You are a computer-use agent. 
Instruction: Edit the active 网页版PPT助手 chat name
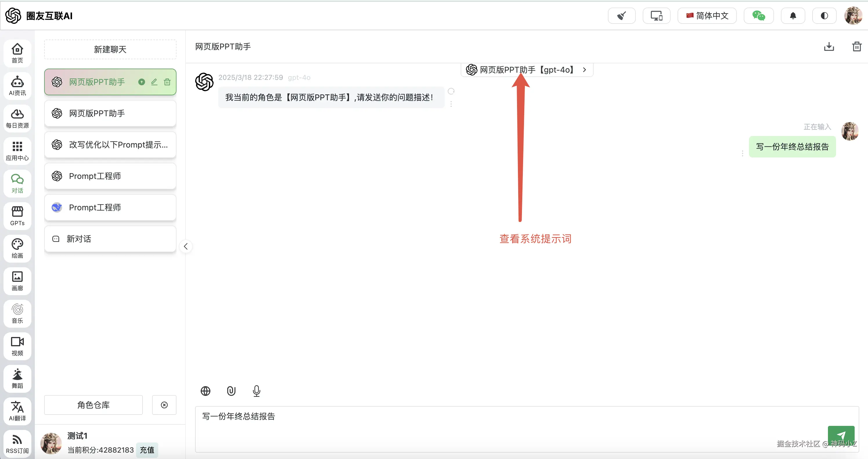pos(154,82)
